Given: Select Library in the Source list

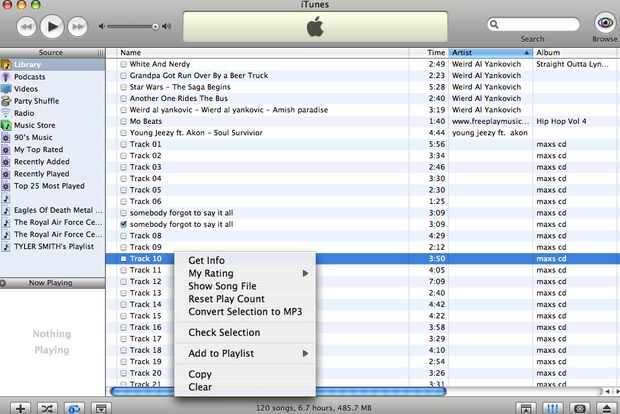Looking at the screenshot, I should (x=52, y=64).
